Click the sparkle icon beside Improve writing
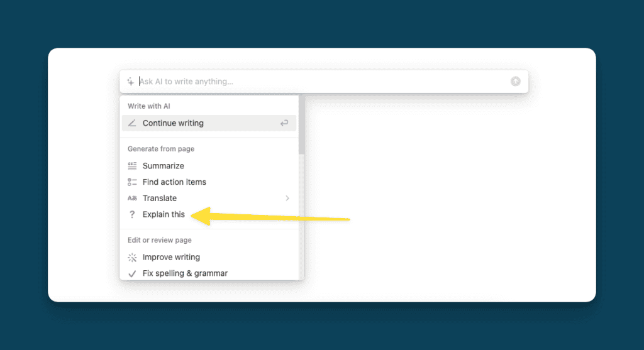Image resolution: width=644 pixels, height=350 pixels. 132,257
